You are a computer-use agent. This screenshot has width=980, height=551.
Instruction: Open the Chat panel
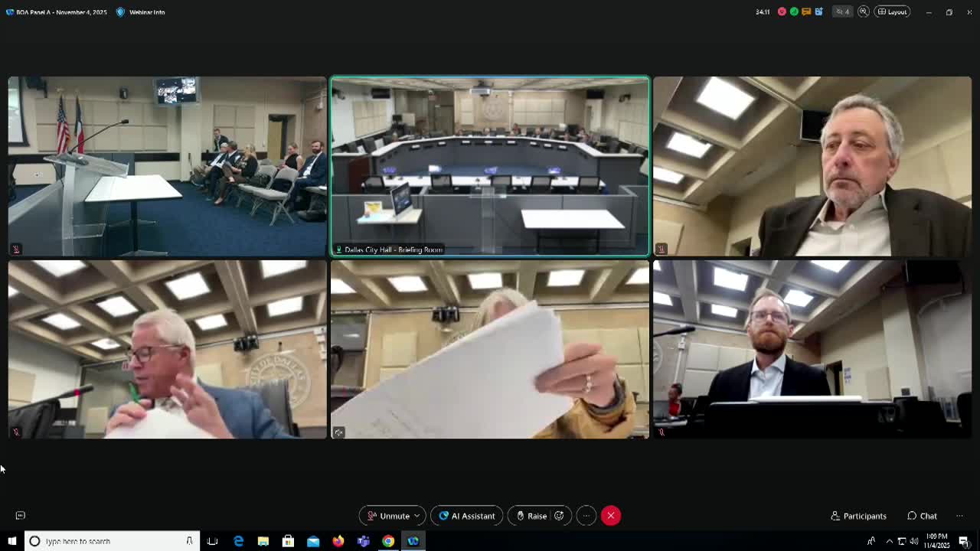[x=922, y=516]
